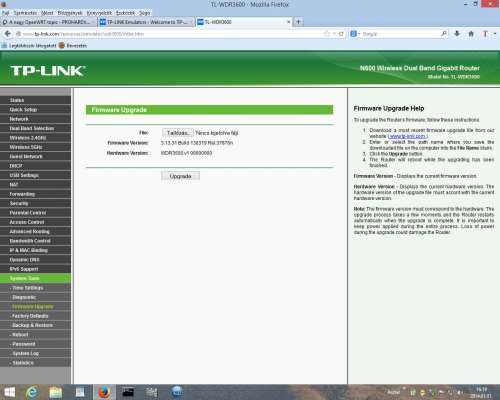Go to the Firefox home page icon
Image resolution: width=500 pixels, height=400 pixels.
coord(471,34)
